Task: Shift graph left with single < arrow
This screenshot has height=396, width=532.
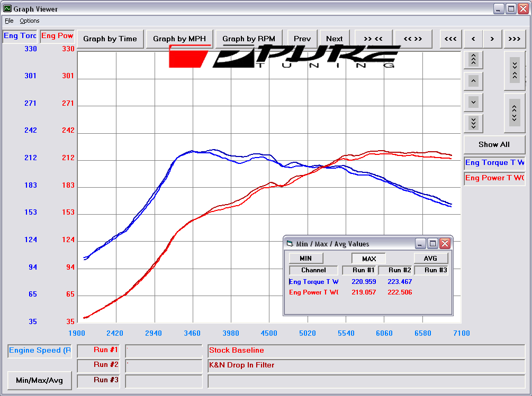Action: pyautogui.click(x=473, y=39)
